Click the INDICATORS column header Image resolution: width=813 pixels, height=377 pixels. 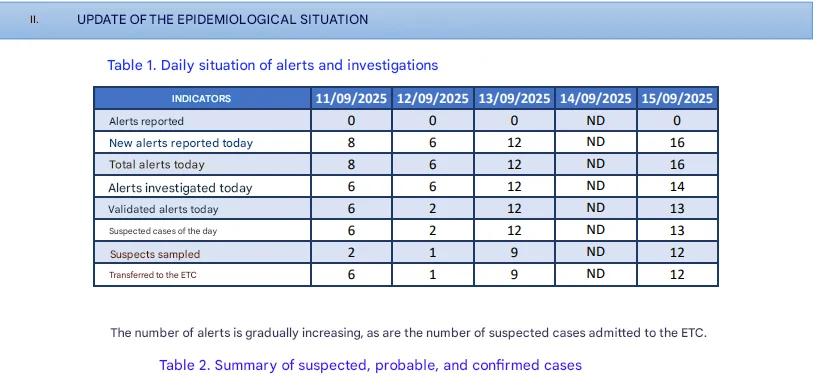[x=201, y=99]
